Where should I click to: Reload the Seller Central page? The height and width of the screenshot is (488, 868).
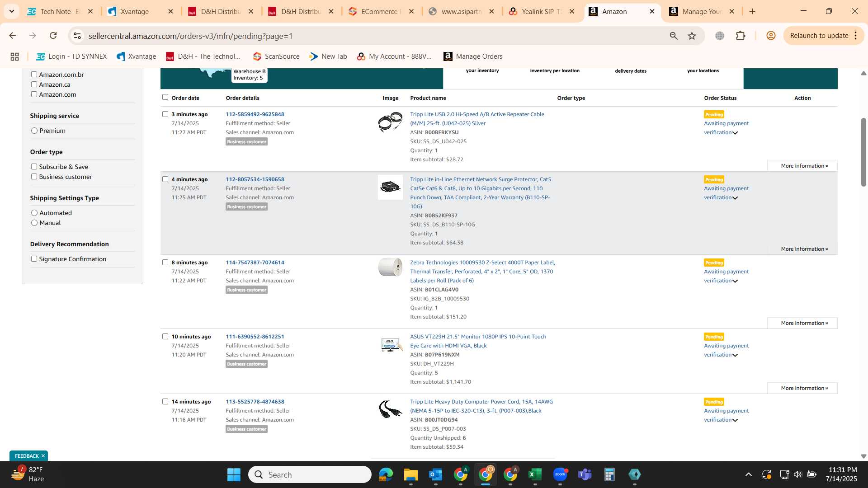(x=53, y=36)
